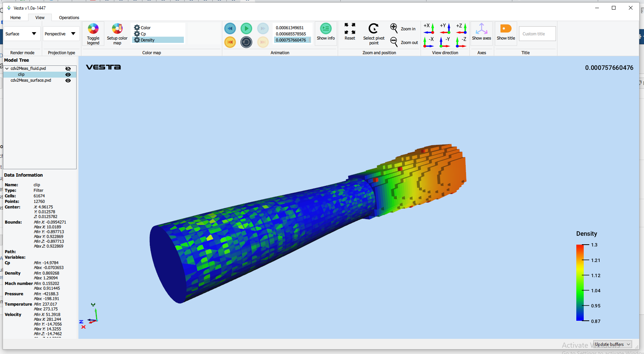Step animation forward one frame
This screenshot has width=644, height=354.
coord(263,28)
